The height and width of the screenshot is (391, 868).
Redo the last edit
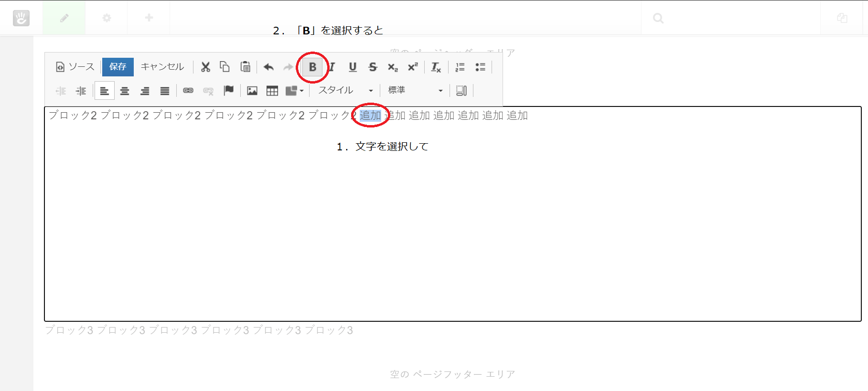(x=288, y=67)
